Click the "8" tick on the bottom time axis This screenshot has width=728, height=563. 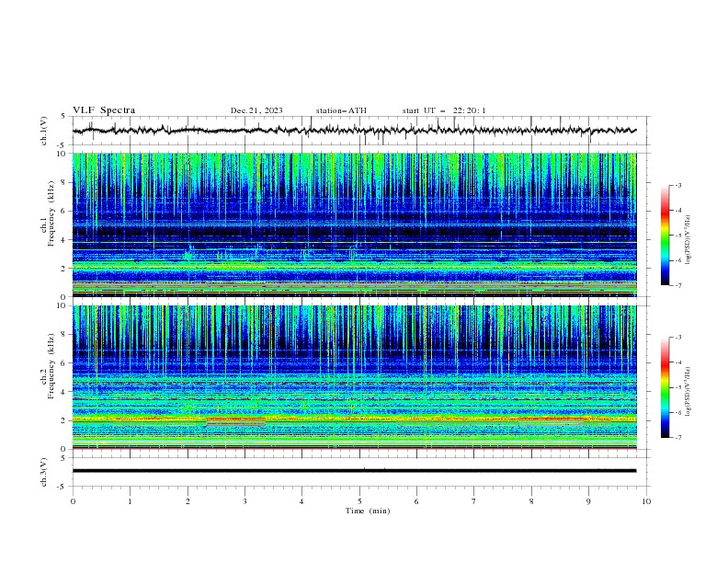pyautogui.click(x=531, y=501)
